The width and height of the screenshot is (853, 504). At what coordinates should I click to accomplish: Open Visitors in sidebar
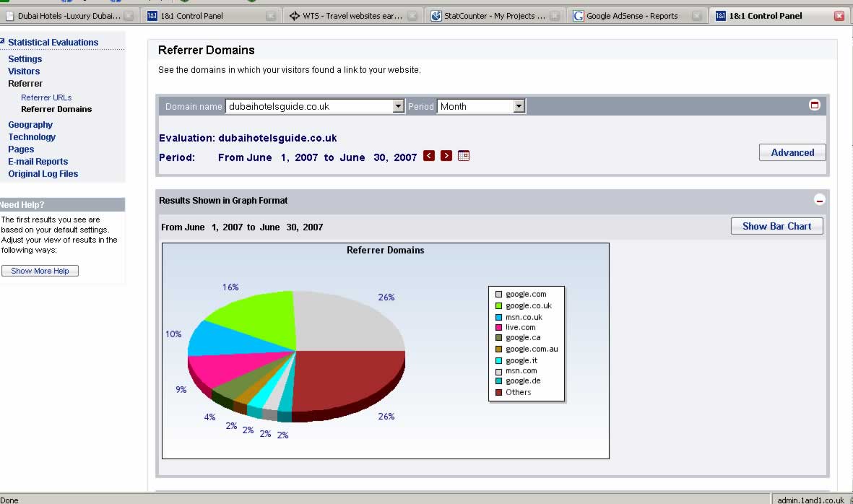tap(24, 71)
